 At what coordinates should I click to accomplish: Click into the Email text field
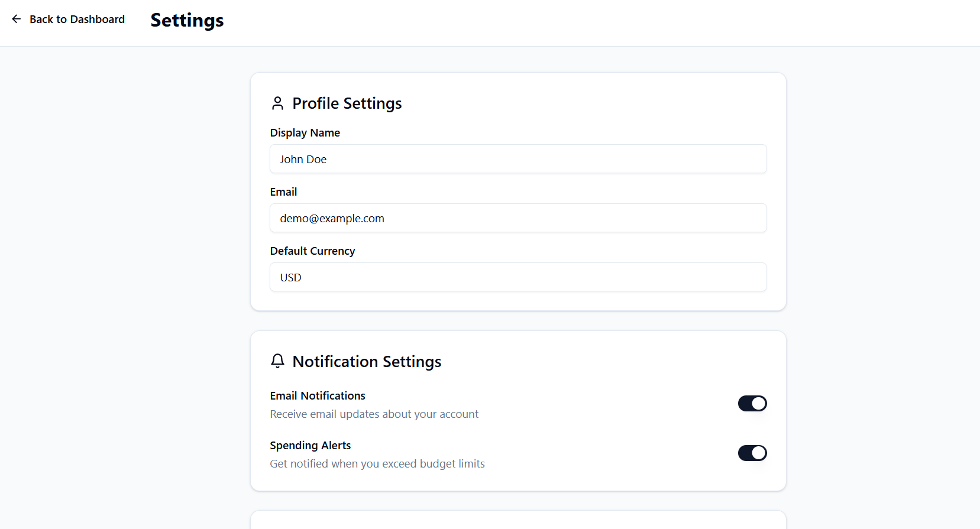pos(518,218)
